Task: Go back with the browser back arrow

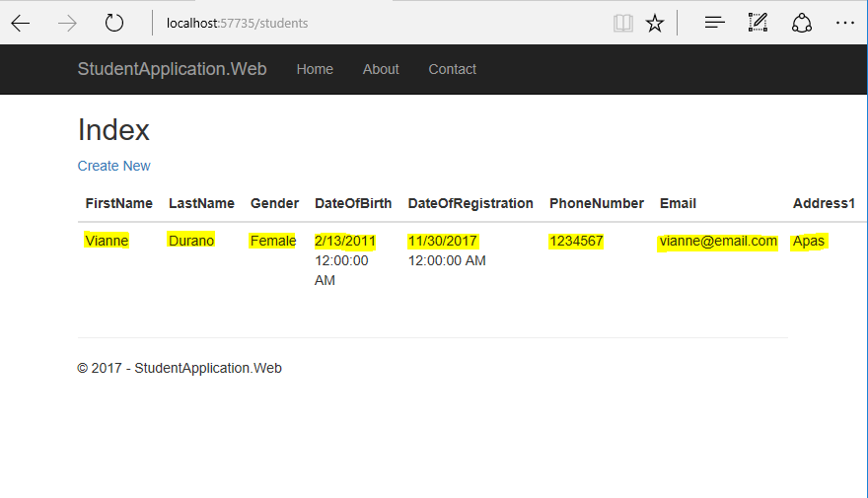Action: click(21, 24)
